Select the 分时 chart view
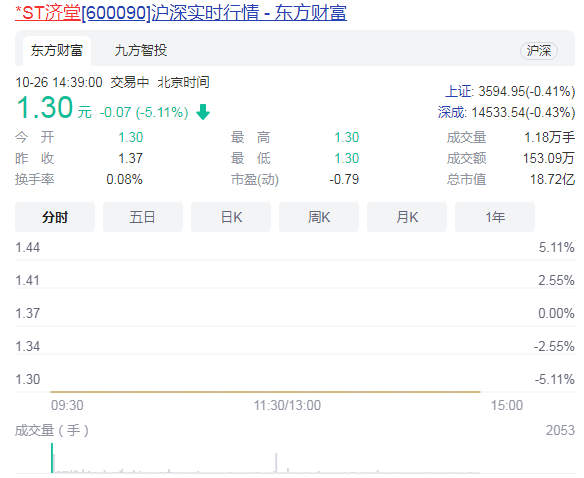Image resolution: width=584 pixels, height=478 pixels. click(x=55, y=217)
